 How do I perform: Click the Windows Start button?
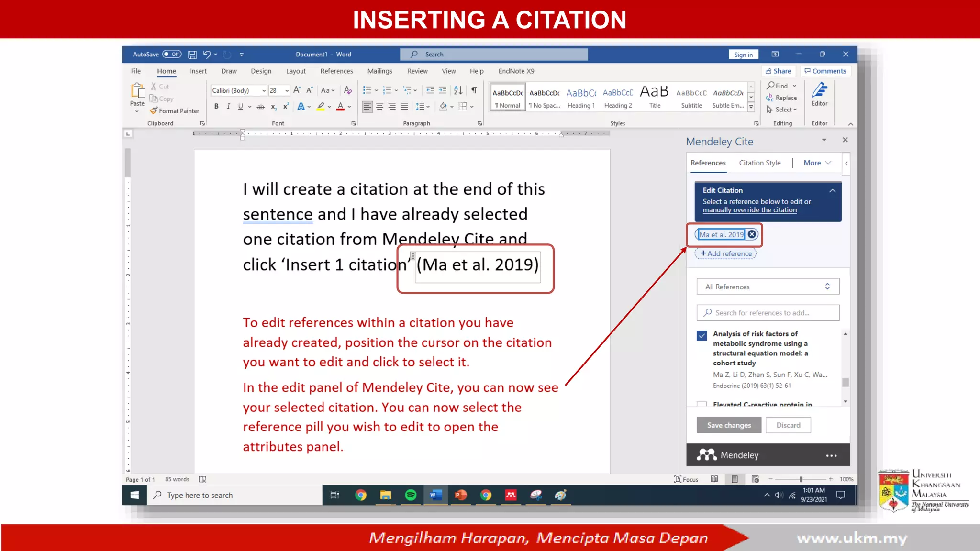tap(135, 495)
